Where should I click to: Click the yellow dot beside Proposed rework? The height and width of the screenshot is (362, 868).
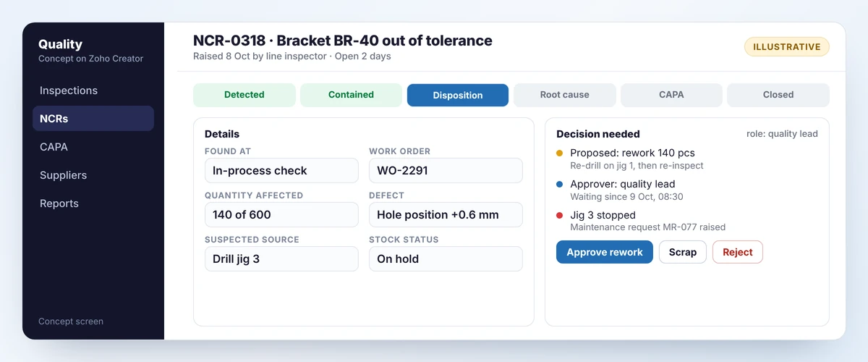[x=560, y=153]
